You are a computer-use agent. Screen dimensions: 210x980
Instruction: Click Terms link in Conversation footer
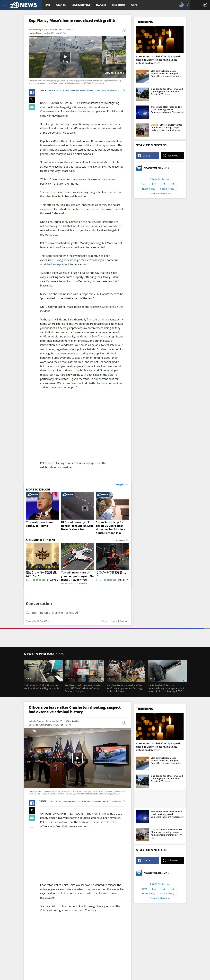pos(105,621)
